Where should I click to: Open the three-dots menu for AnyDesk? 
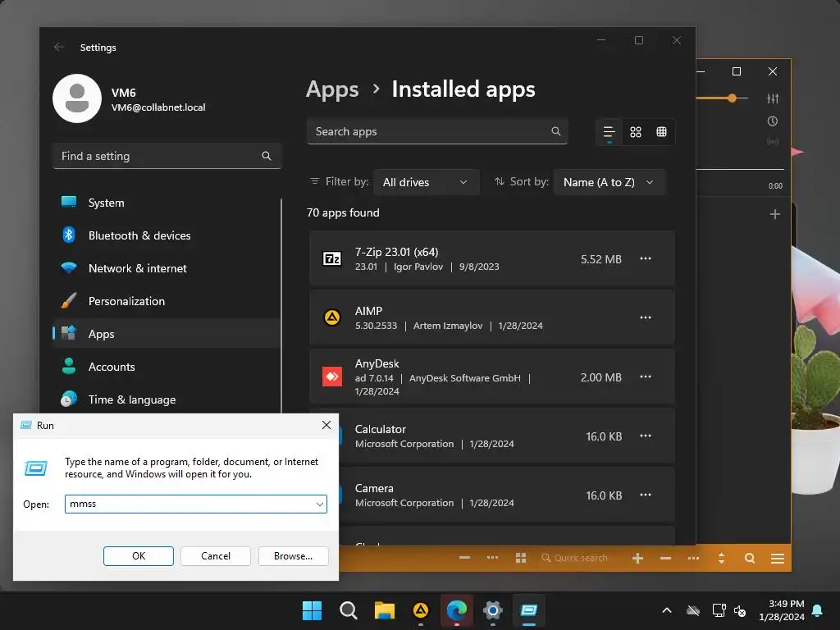646,377
